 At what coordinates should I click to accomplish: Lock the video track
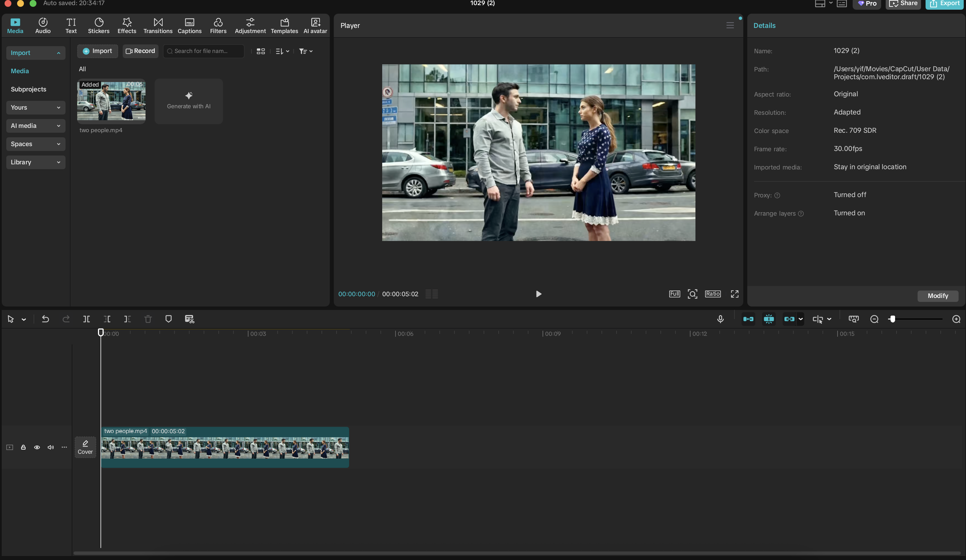pyautogui.click(x=23, y=447)
